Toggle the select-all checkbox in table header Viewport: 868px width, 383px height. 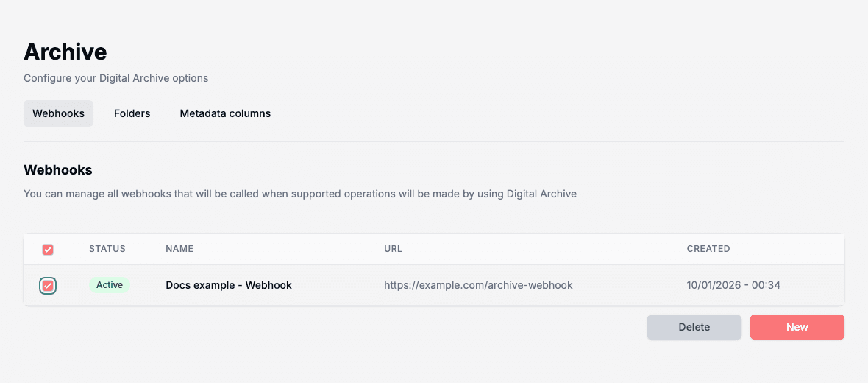tap(48, 250)
